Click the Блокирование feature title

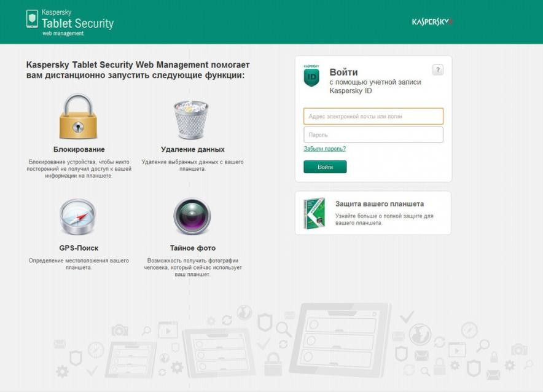[x=79, y=149]
